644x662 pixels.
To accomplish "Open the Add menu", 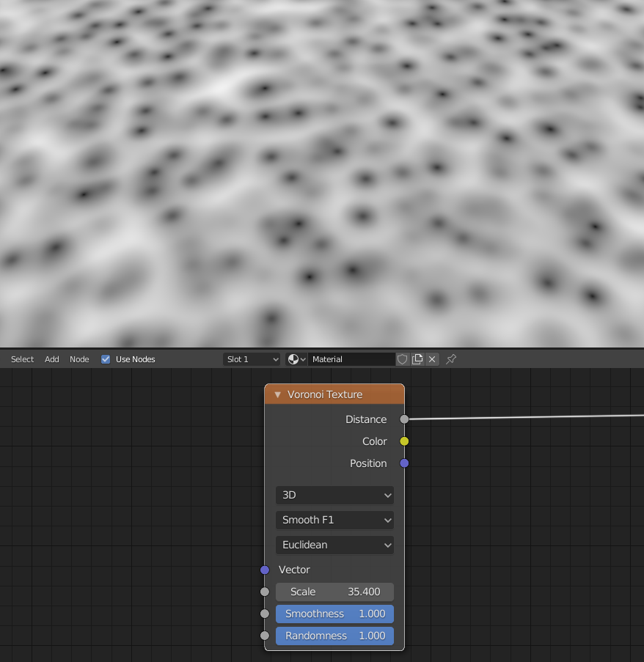I will tap(51, 359).
